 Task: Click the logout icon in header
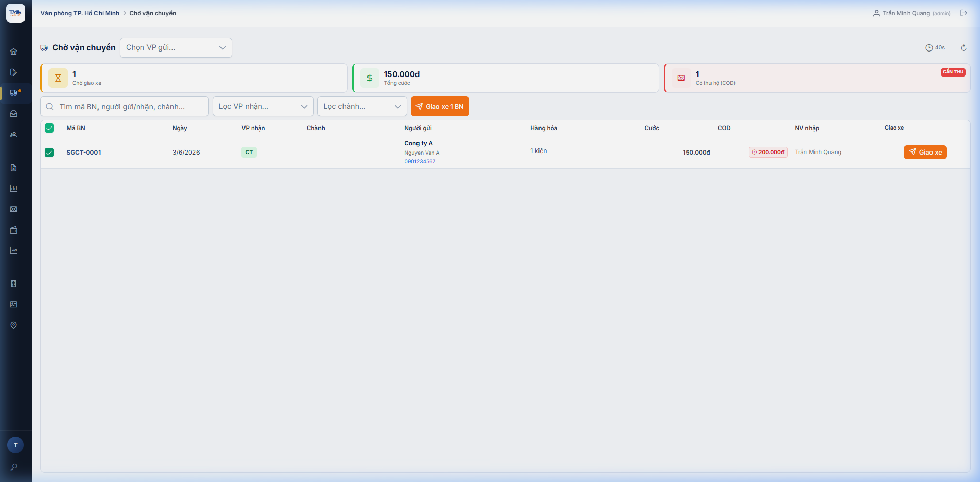(964, 13)
